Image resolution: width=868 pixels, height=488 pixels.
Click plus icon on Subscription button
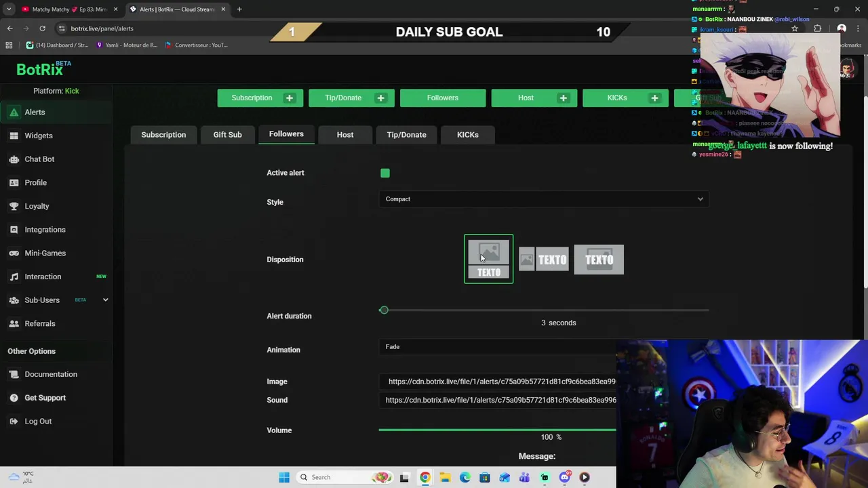coord(290,98)
